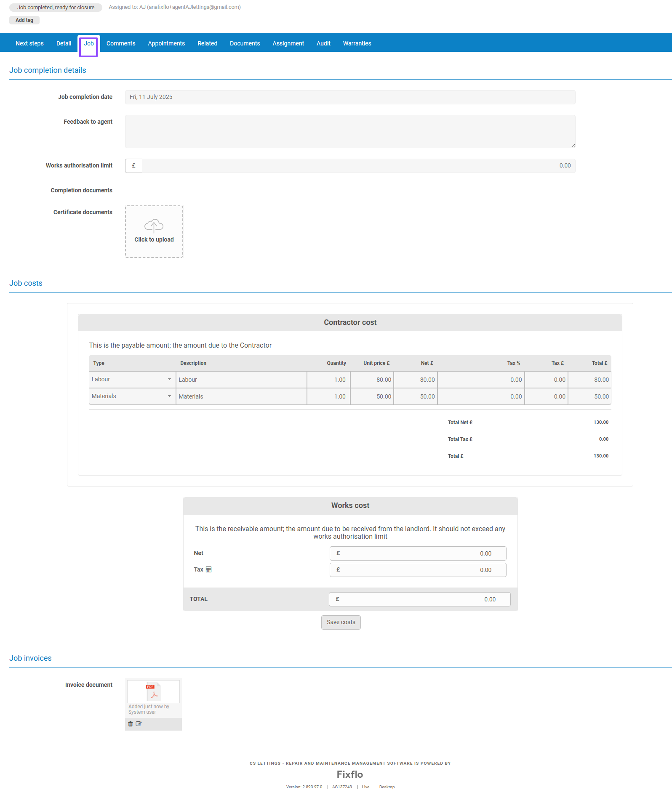
Task: Click the Labour quantity cell
Action: (x=328, y=380)
